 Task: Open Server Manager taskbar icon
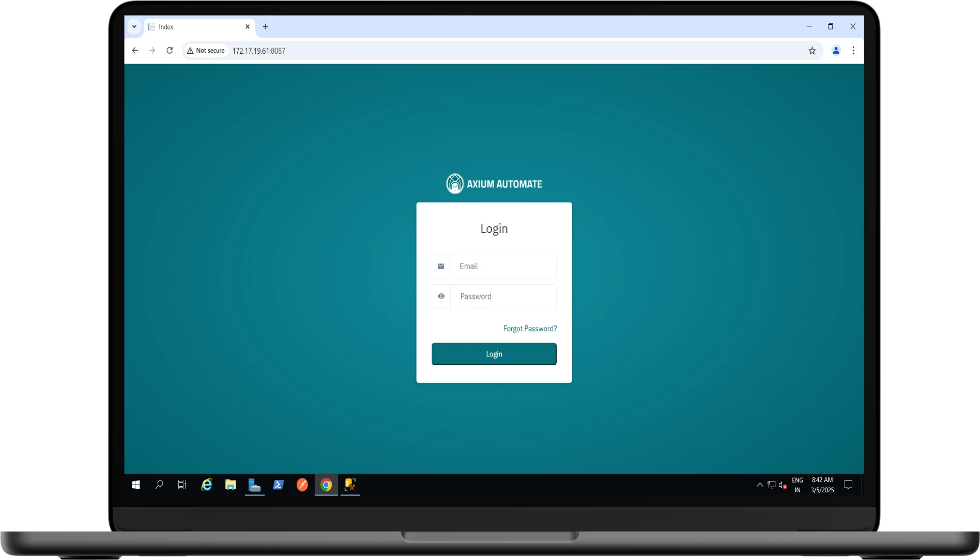[254, 485]
